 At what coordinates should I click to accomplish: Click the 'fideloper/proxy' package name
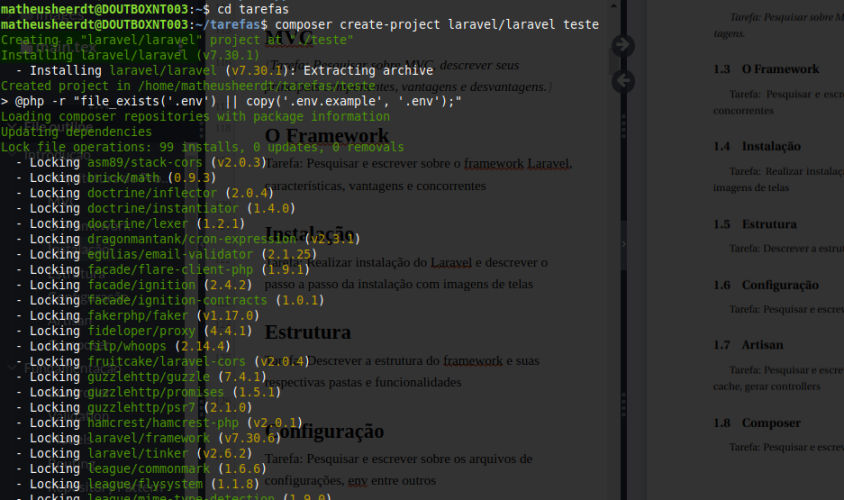pyautogui.click(x=141, y=330)
